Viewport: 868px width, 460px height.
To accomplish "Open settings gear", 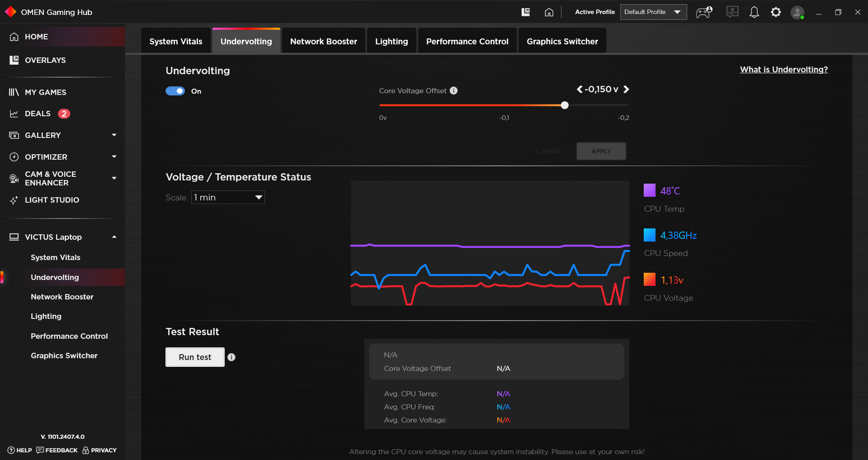I will click(776, 12).
